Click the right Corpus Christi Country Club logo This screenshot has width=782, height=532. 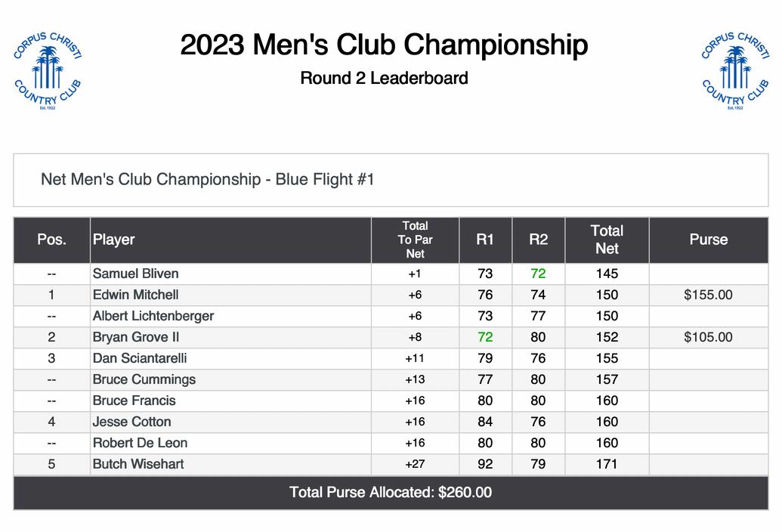pyautogui.click(x=735, y=71)
